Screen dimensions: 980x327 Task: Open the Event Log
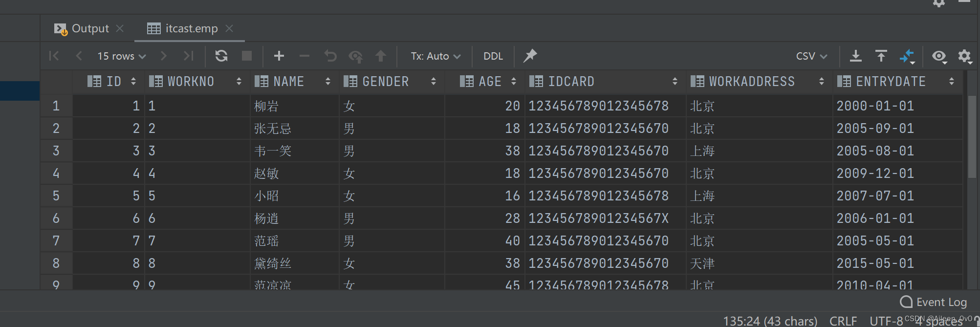click(934, 302)
